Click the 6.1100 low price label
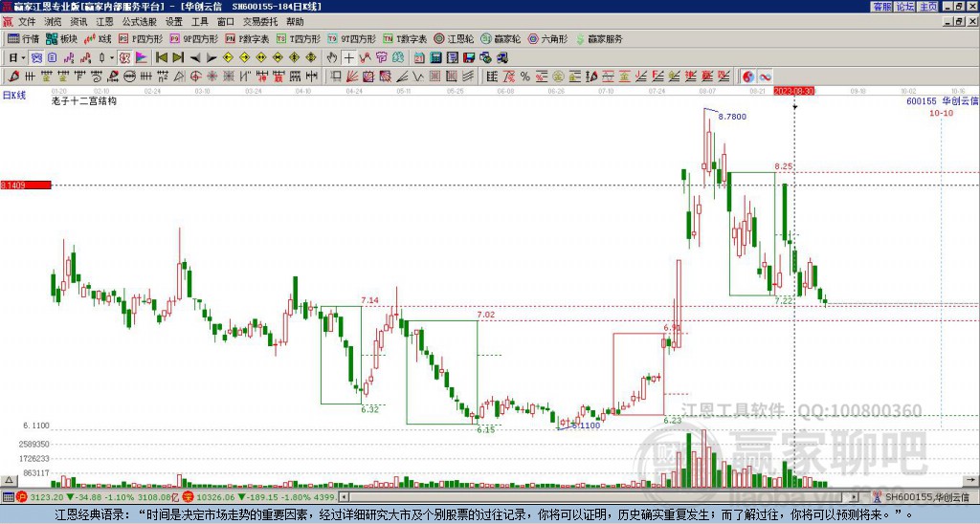This screenshot has height=524, width=980. pos(36,426)
